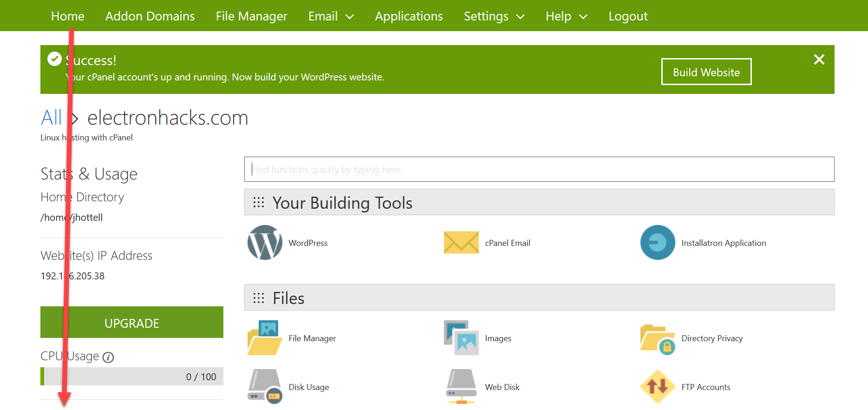
Task: Click the Linux hosting with cPanel text
Action: 86,138
